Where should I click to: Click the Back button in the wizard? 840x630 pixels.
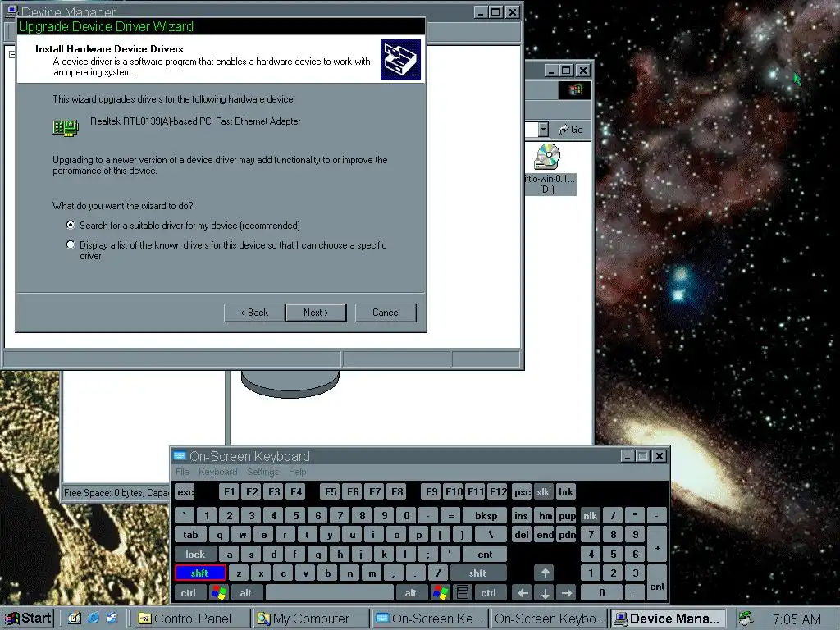[x=254, y=313]
